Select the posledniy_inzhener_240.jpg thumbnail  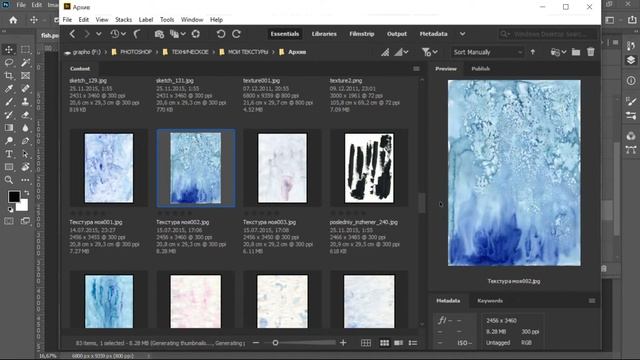pos(369,168)
